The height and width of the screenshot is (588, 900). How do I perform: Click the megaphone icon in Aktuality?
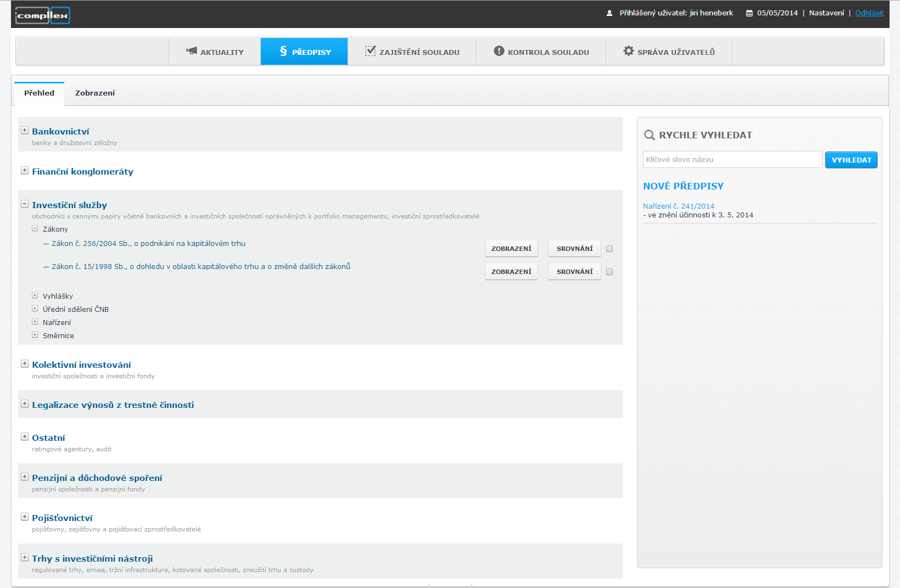[192, 51]
